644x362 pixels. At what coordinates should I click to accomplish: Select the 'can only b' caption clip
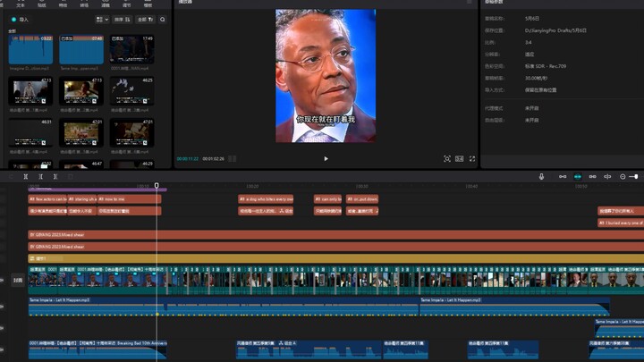pos(327,199)
